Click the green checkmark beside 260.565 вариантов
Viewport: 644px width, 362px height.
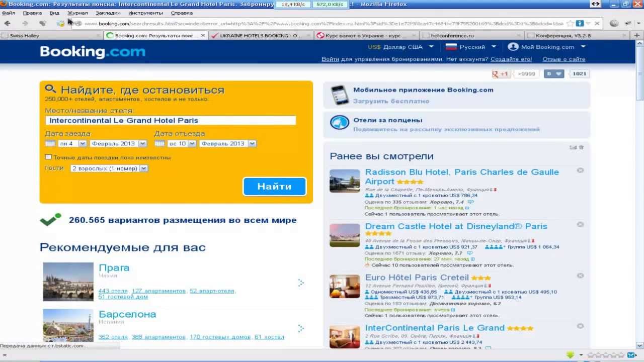point(50,220)
